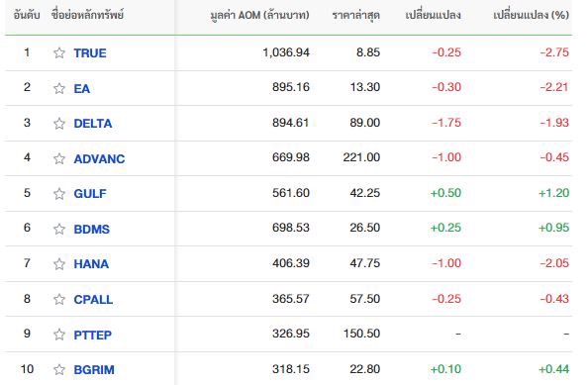The width and height of the screenshot is (588, 385).
Task: Toggle favorite star for DELTA
Action: click(x=58, y=124)
